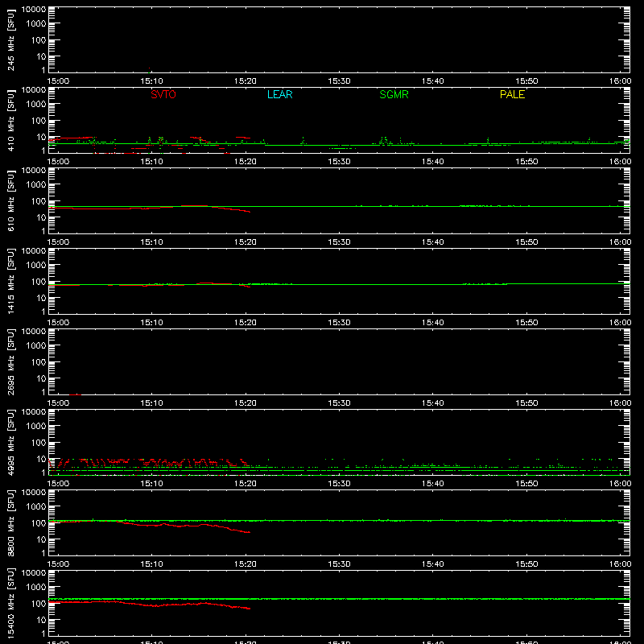The image size is (644, 644).
Task: Click the cyan LEAR station legend label
Action: click(x=279, y=94)
